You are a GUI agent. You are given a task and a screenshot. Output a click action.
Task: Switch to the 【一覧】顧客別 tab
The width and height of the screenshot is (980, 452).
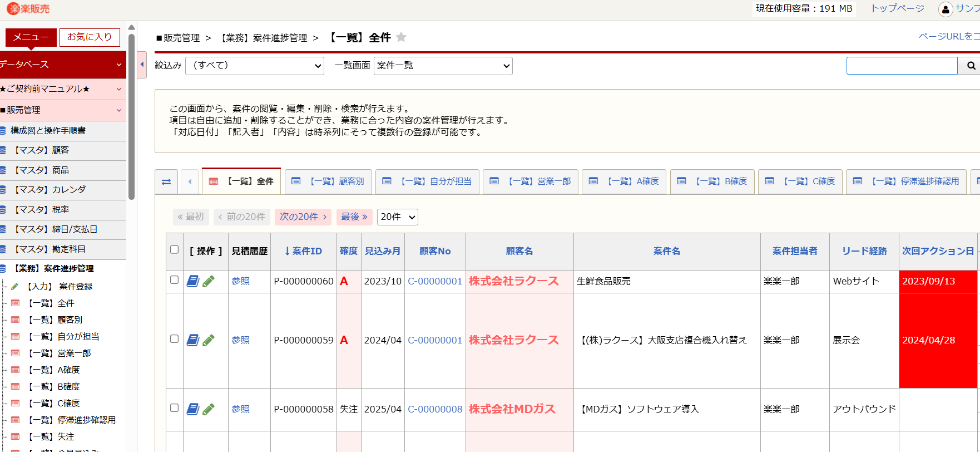[x=328, y=181]
